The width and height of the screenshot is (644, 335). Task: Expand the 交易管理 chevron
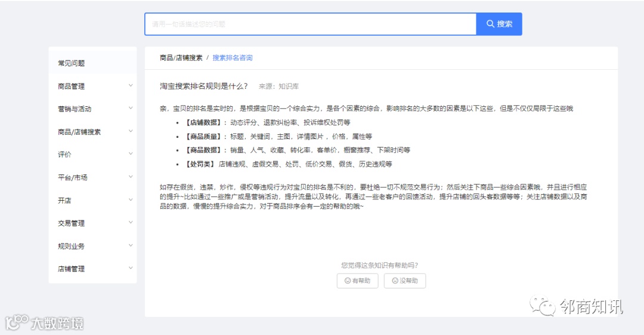pyautogui.click(x=131, y=223)
